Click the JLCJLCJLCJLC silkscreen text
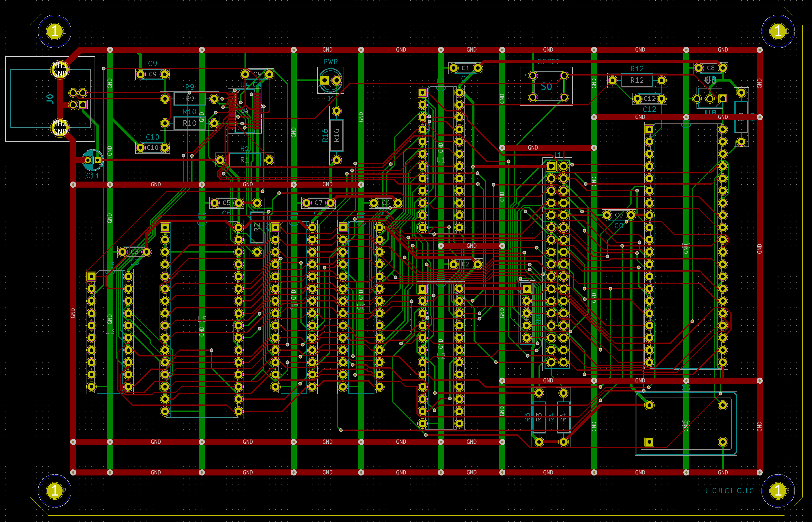 [x=729, y=491]
